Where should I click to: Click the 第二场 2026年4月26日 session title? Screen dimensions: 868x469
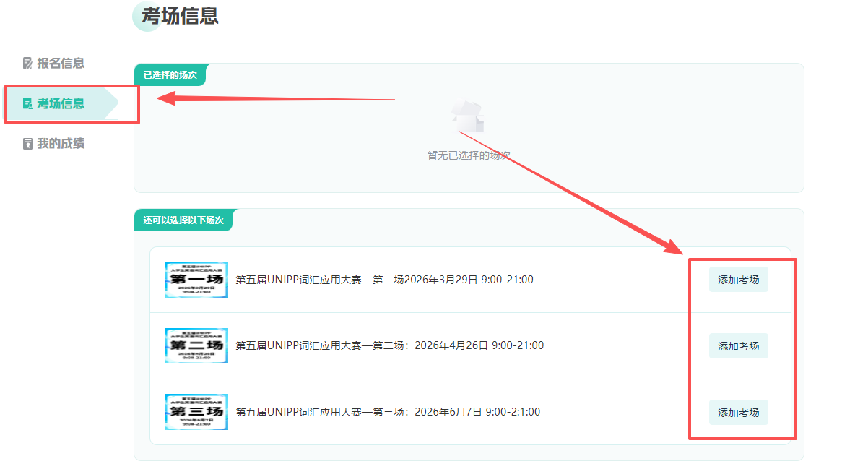389,345
